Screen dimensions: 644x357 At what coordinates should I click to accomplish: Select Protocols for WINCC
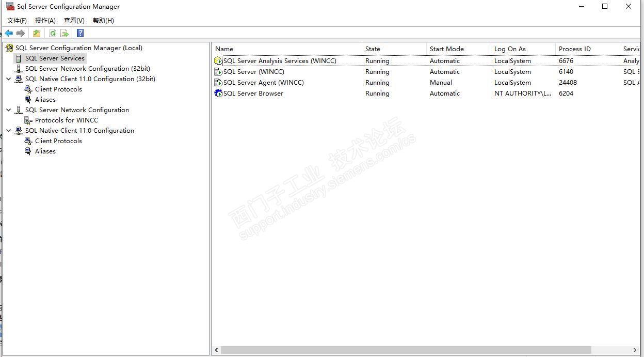click(67, 120)
